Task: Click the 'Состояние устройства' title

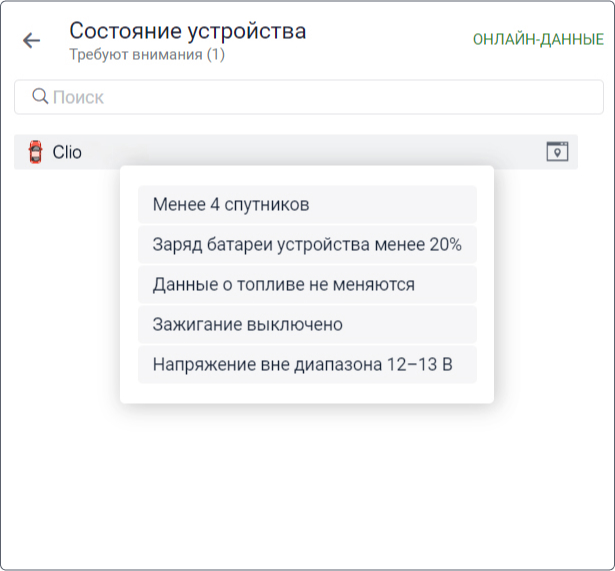Action: 187,31
